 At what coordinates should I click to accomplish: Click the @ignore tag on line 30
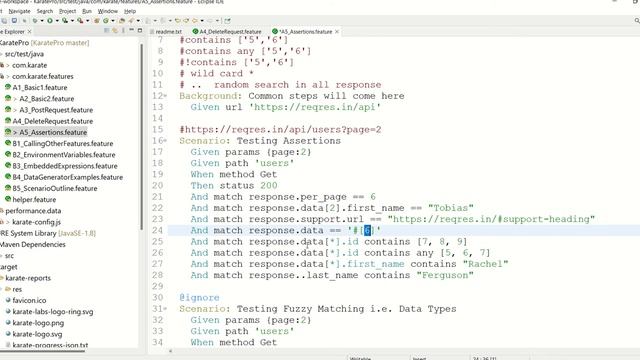pos(199,298)
